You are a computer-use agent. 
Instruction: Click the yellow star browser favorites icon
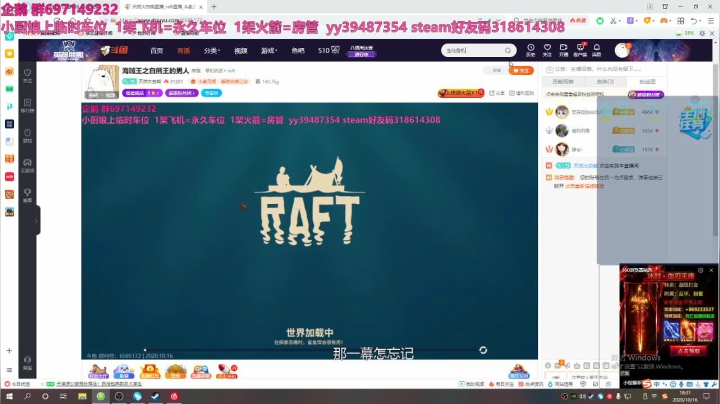pos(9,54)
